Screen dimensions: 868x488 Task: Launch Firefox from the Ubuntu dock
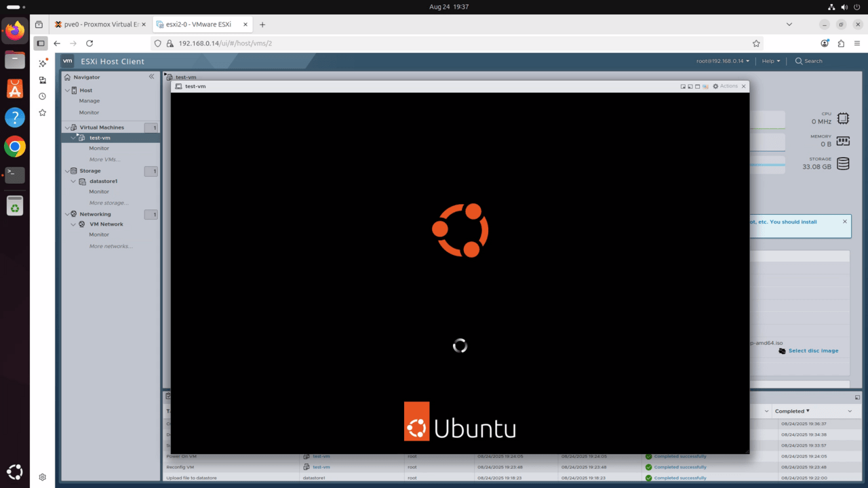(x=15, y=30)
